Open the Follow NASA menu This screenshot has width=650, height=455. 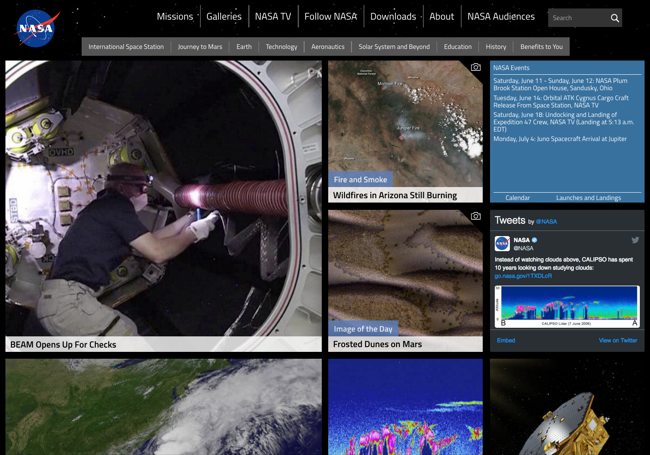pyautogui.click(x=330, y=17)
